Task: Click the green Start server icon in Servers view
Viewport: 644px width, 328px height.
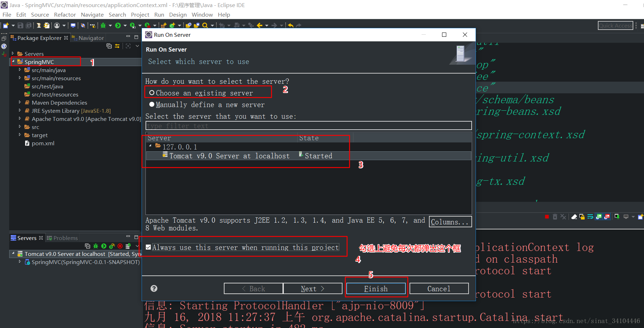Action: [x=104, y=246]
